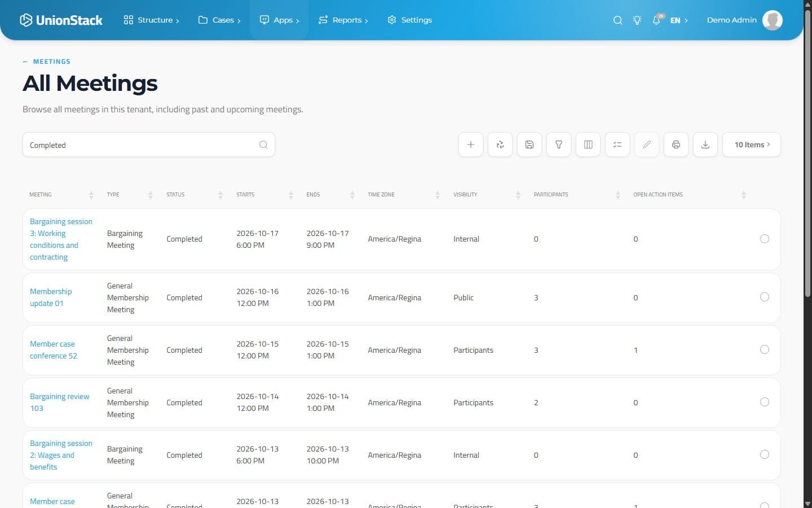Sort by the Meeting column arrows

pyautogui.click(x=91, y=195)
